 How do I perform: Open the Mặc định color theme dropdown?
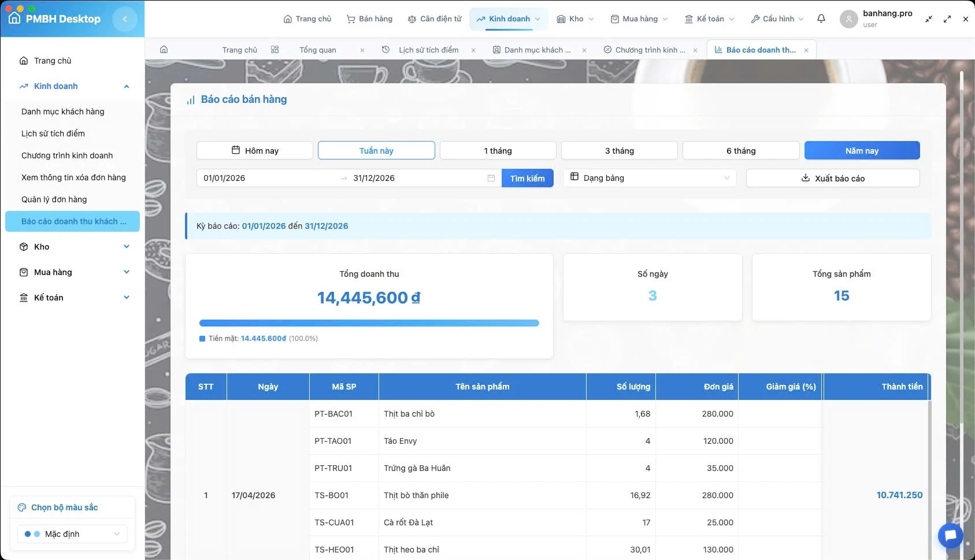tap(72, 534)
